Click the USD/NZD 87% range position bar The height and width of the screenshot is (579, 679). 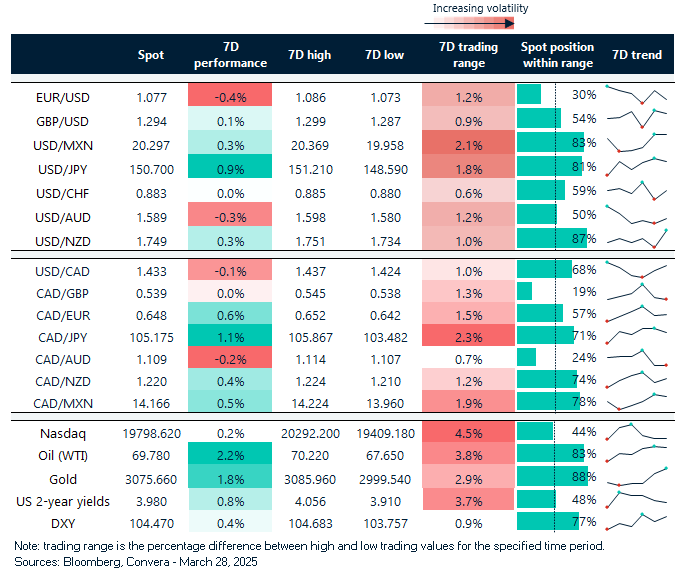pos(551,239)
